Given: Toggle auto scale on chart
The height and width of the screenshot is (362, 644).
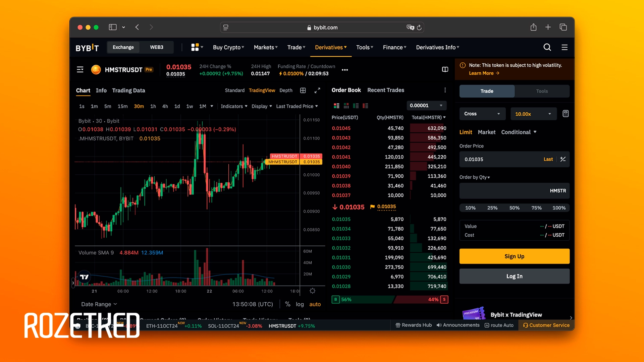Looking at the screenshot, I should [315, 304].
